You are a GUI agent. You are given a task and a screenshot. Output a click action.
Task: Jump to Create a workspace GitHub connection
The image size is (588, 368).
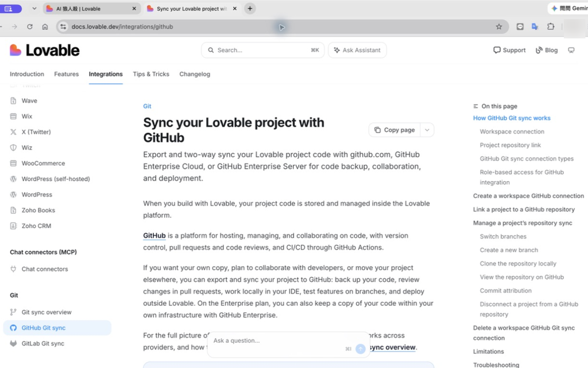[x=528, y=195]
